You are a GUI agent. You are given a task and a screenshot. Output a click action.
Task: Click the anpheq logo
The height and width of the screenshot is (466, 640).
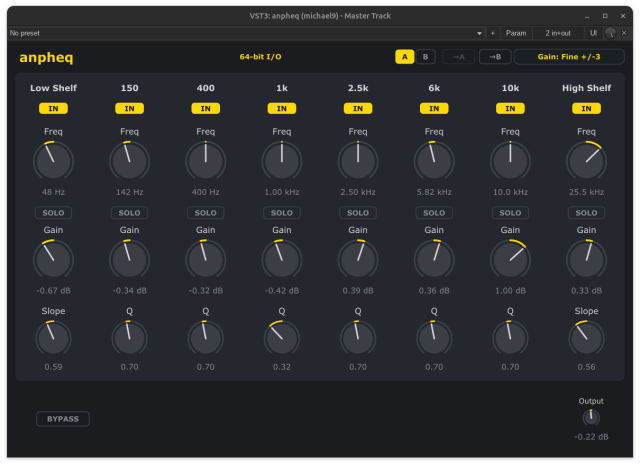46,58
